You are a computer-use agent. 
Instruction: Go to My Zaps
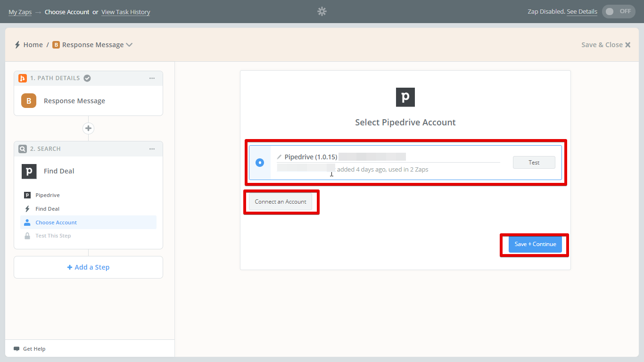(20, 12)
